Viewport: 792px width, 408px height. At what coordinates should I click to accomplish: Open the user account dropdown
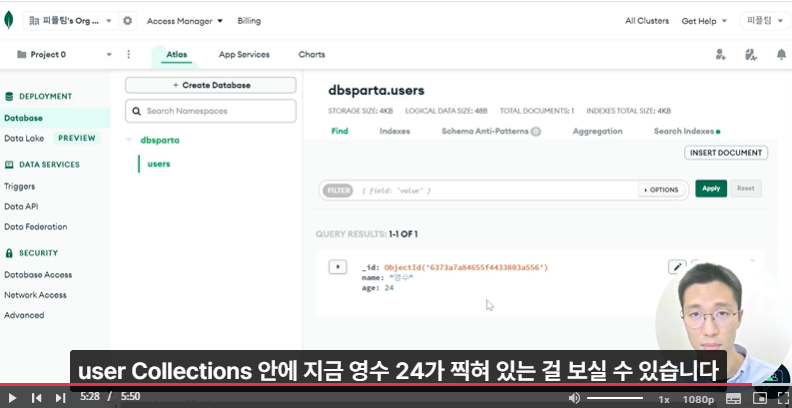pyautogui.click(x=764, y=21)
